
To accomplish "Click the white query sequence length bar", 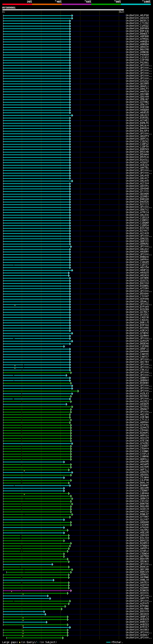I will click(x=63, y=10).
